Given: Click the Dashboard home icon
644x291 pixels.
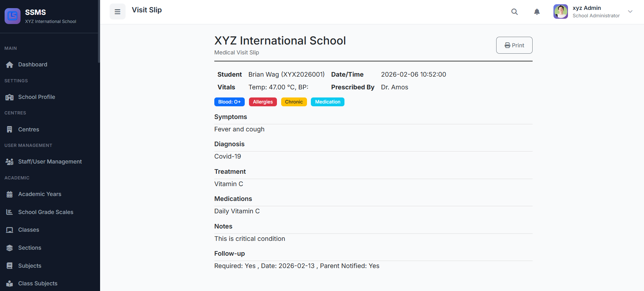Looking at the screenshot, I should [x=10, y=65].
